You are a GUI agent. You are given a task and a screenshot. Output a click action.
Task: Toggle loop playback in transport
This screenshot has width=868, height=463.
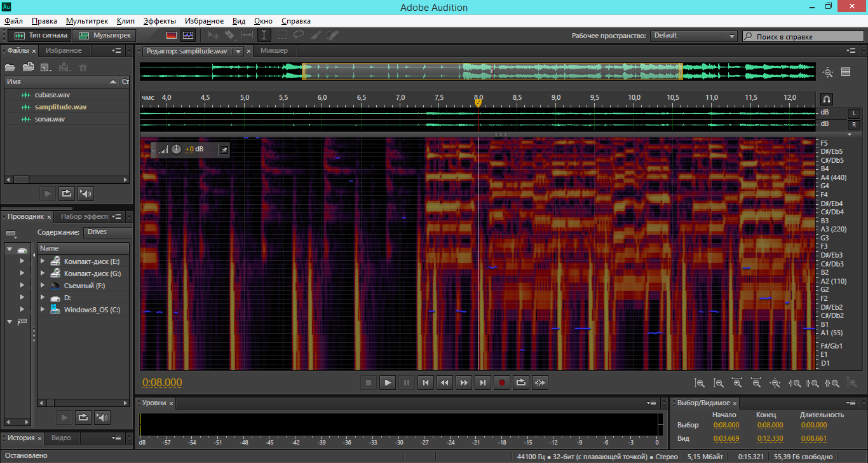click(x=521, y=382)
